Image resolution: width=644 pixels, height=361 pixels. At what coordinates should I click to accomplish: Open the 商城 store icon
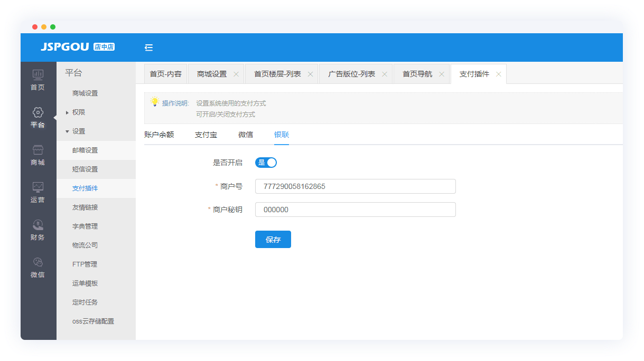pyautogui.click(x=38, y=150)
